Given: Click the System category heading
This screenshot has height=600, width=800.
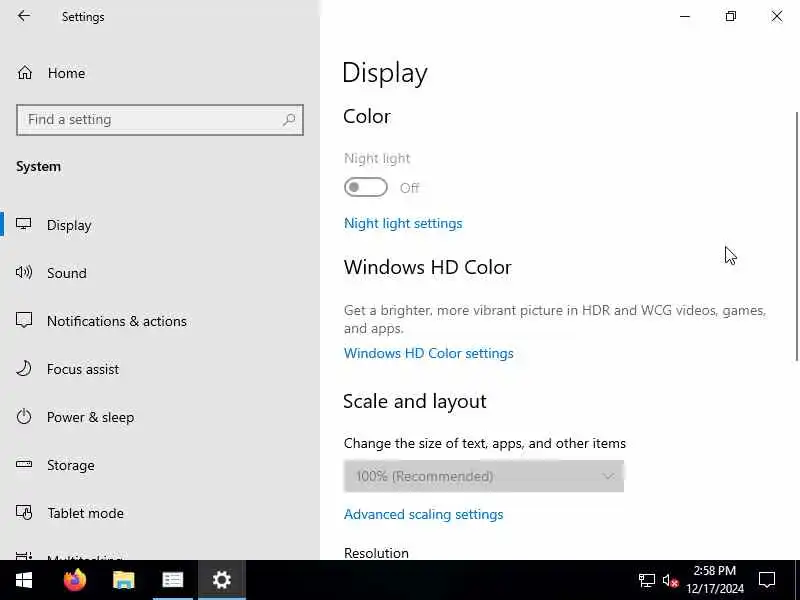Looking at the screenshot, I should coord(38,166).
